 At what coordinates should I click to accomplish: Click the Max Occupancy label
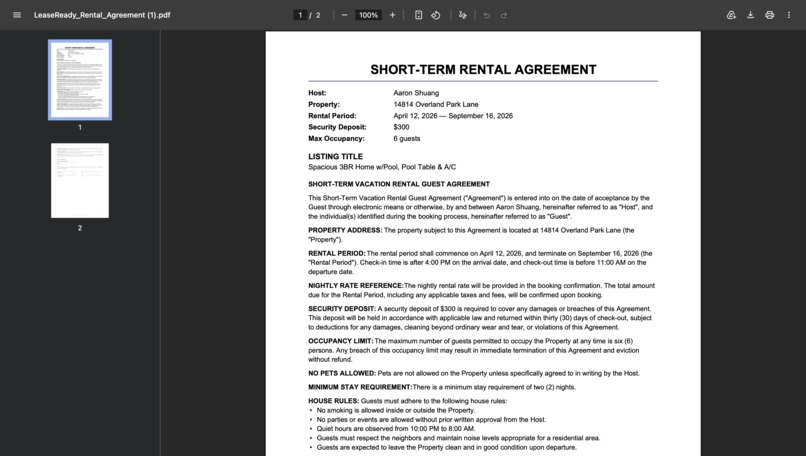coord(336,138)
